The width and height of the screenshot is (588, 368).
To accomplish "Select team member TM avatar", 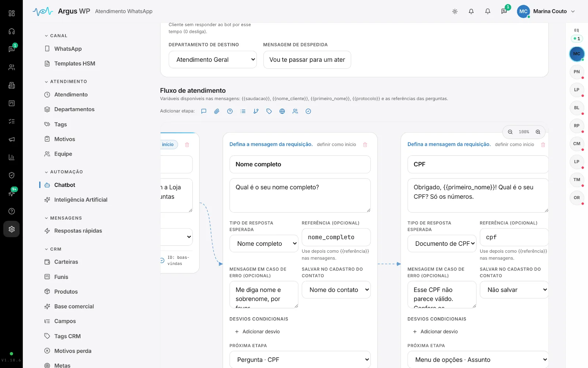I will (577, 180).
